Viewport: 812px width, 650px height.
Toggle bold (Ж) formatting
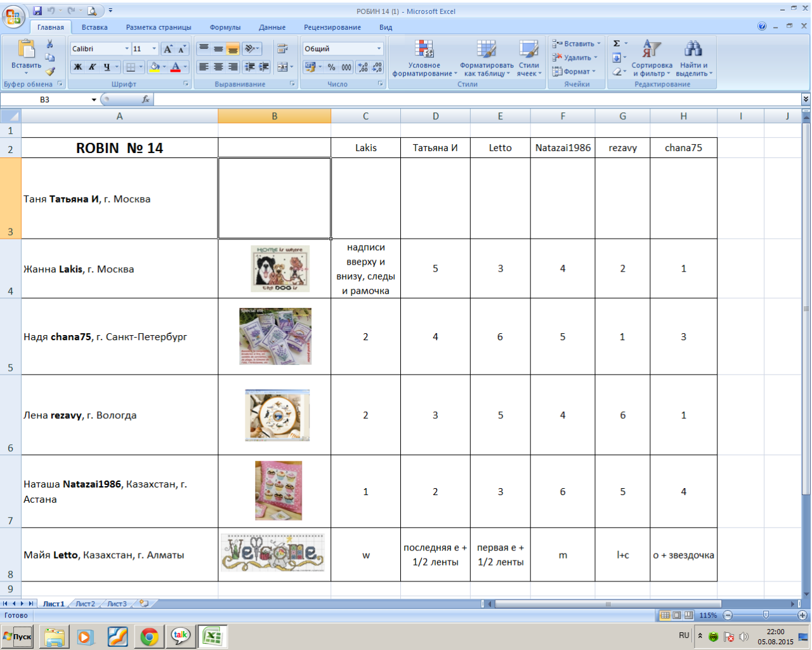(x=77, y=67)
